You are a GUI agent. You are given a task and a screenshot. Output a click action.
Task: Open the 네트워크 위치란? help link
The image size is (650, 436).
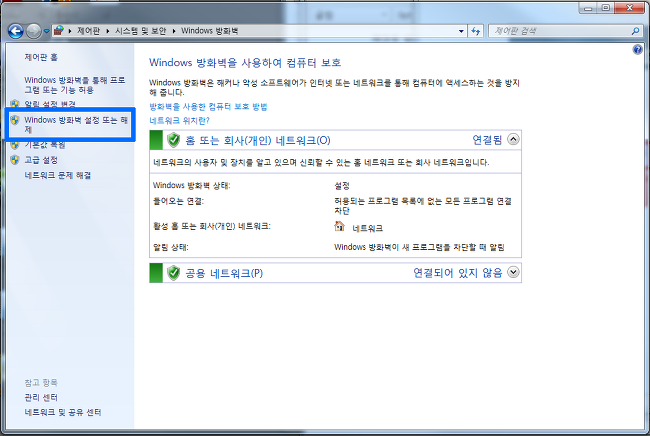point(179,120)
